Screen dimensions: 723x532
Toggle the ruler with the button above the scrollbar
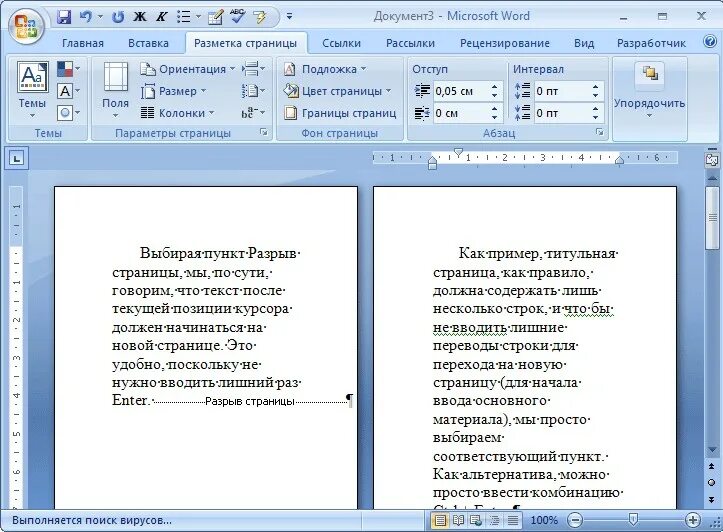pos(712,160)
